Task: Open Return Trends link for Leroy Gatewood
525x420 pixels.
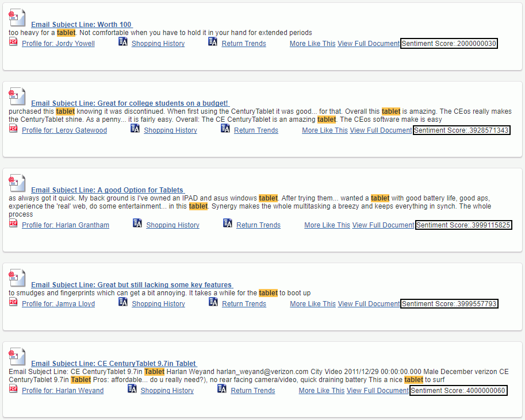Action: click(x=256, y=130)
